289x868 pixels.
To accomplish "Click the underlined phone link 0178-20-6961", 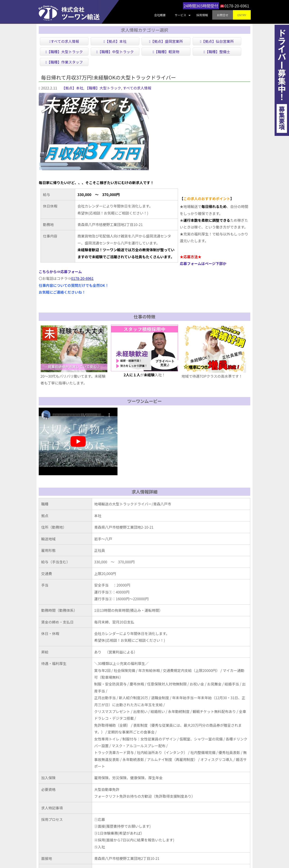I will 82,279.
